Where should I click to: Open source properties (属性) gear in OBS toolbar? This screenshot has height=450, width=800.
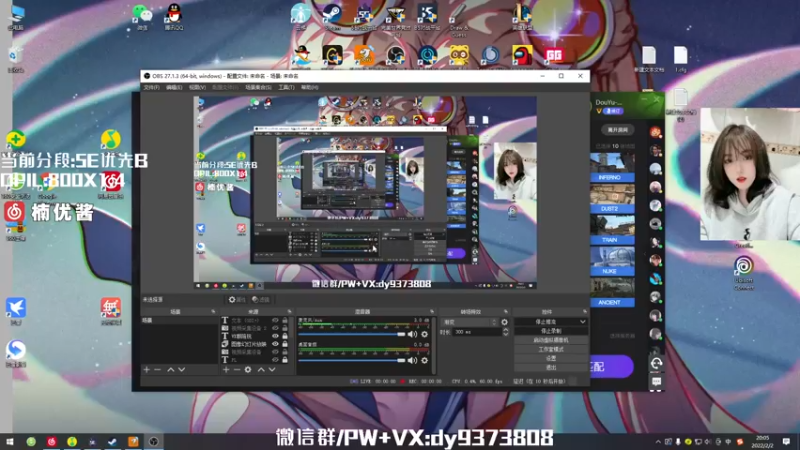point(237,299)
